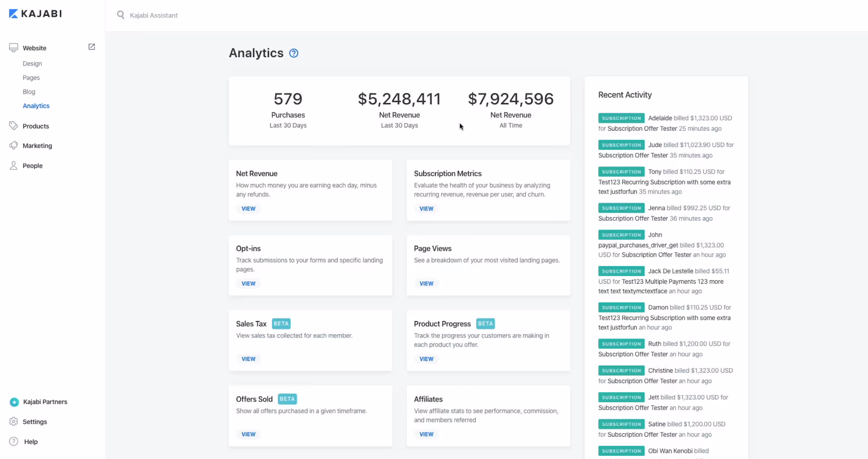
Task: Click Jude in Recent Activity
Action: (x=655, y=145)
